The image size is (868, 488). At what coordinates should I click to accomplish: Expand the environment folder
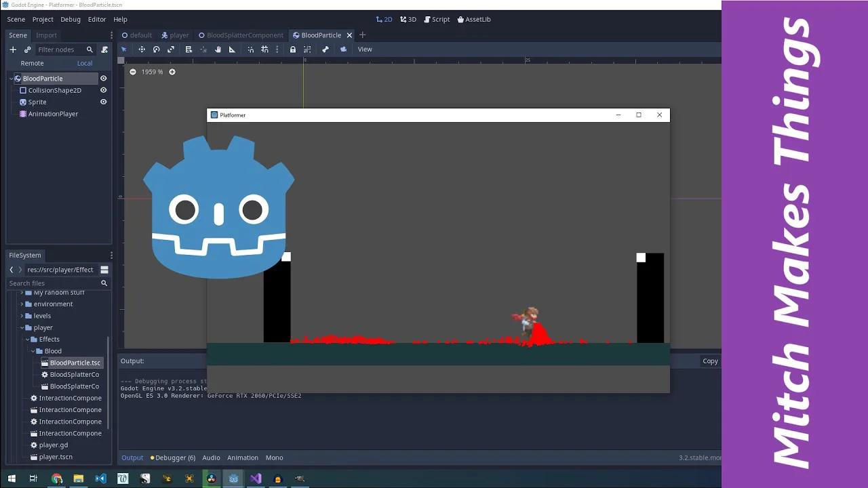[x=22, y=304]
